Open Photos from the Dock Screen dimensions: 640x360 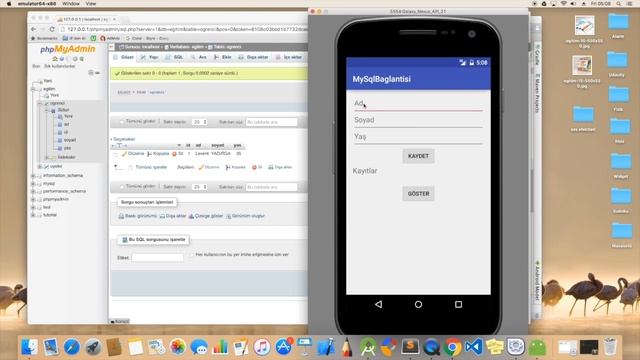pyautogui.click(x=178, y=347)
